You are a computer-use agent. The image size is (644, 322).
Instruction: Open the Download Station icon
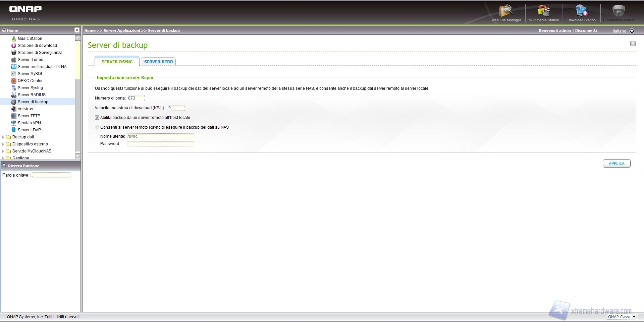point(581,11)
